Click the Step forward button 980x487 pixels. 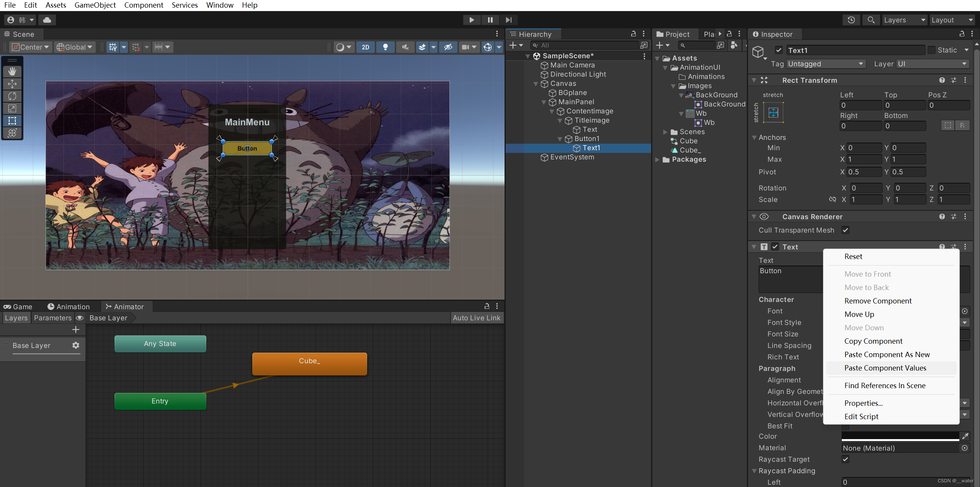point(508,20)
